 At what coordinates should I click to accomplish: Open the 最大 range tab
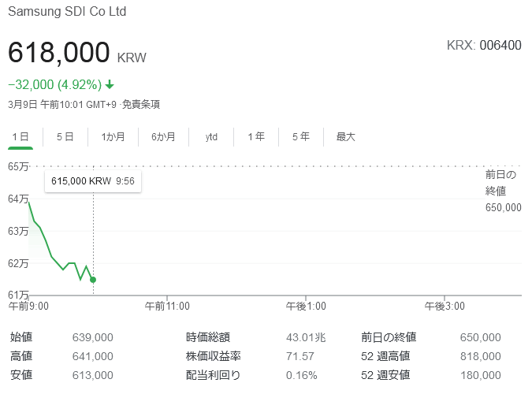coord(346,137)
